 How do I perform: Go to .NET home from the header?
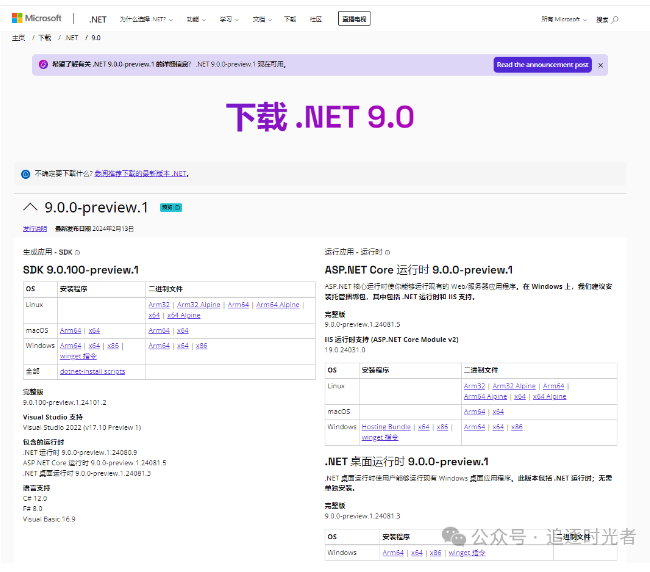click(98, 19)
